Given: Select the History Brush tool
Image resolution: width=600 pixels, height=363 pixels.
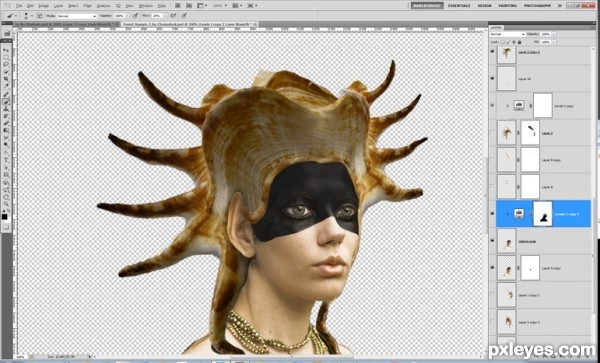Looking at the screenshot, I should [x=7, y=115].
